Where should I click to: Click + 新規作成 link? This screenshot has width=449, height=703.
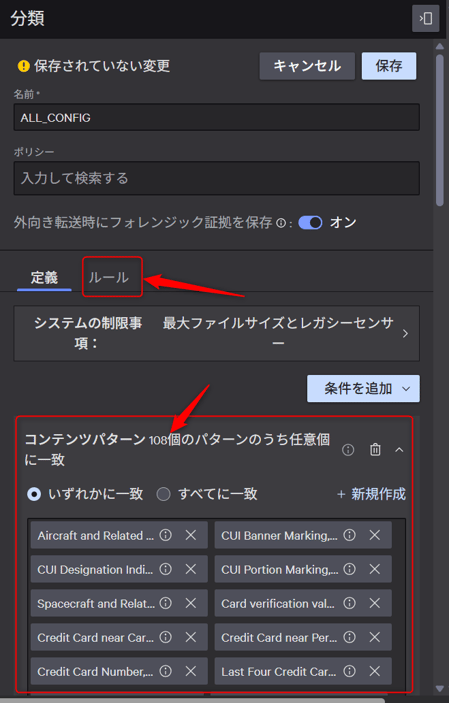pyautogui.click(x=371, y=494)
